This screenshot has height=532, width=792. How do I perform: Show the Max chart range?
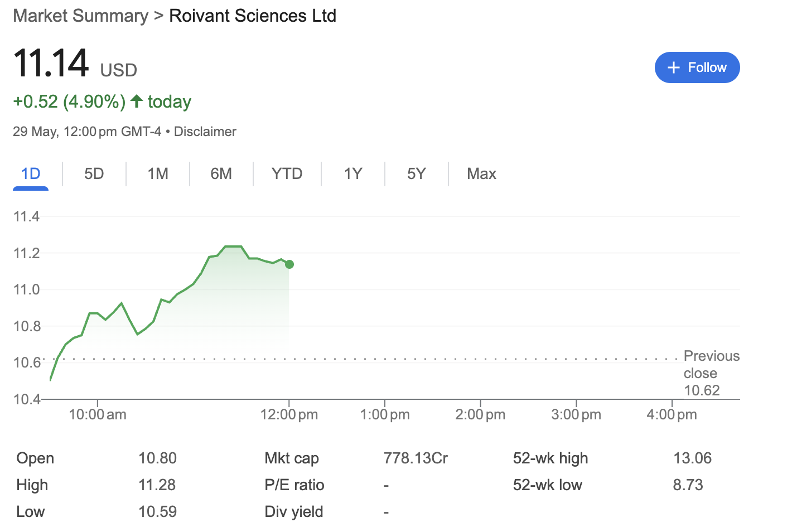tap(482, 174)
